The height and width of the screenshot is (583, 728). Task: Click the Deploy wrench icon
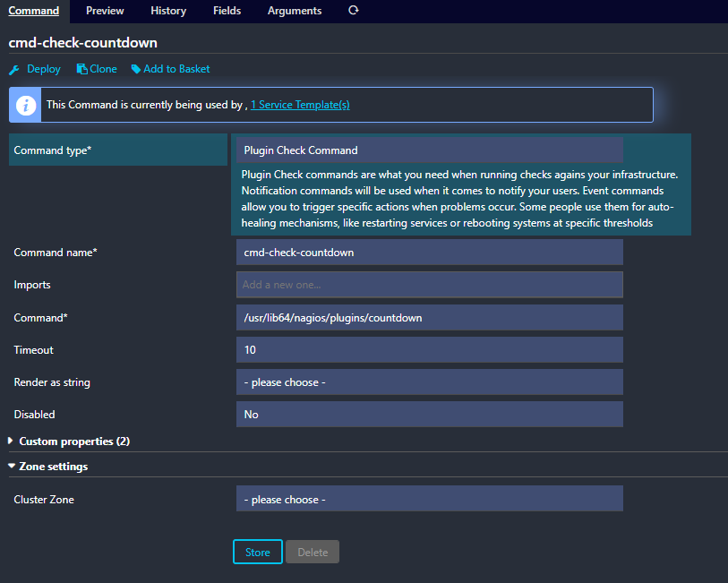coord(13,69)
